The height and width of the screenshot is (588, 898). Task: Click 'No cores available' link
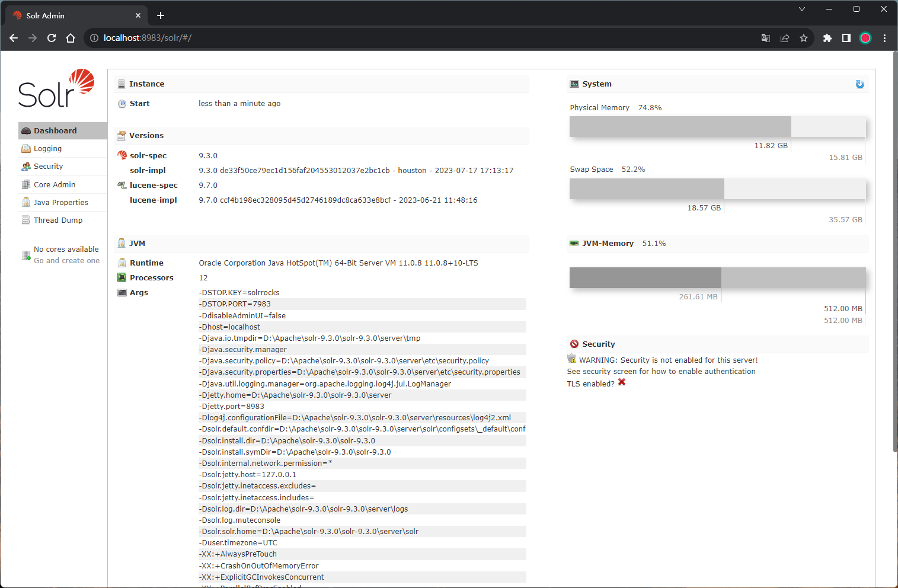pos(66,250)
